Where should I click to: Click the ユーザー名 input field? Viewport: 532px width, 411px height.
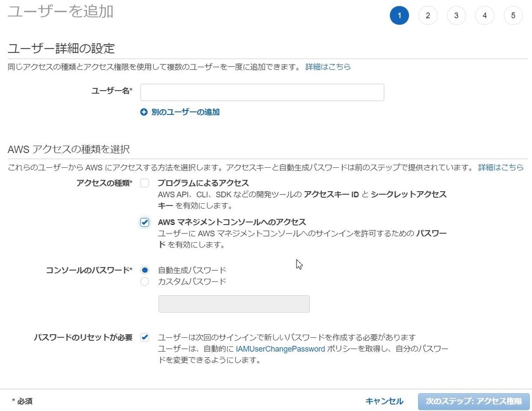click(x=262, y=92)
